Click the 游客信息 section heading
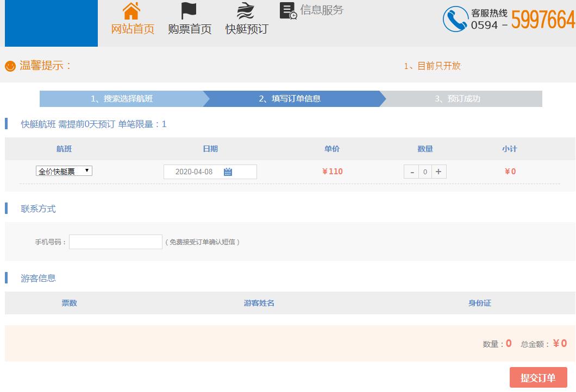576x392 pixels. click(38, 278)
